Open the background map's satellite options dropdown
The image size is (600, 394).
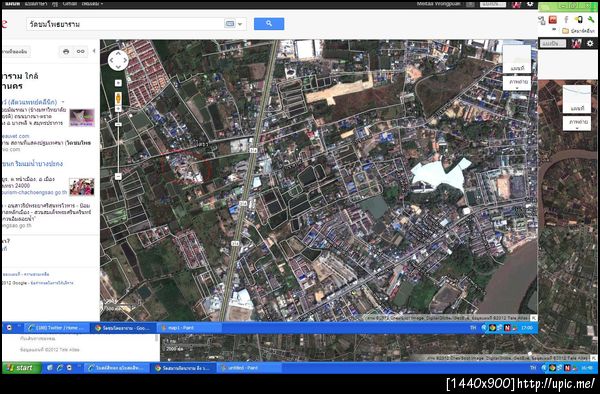[x=577, y=123]
